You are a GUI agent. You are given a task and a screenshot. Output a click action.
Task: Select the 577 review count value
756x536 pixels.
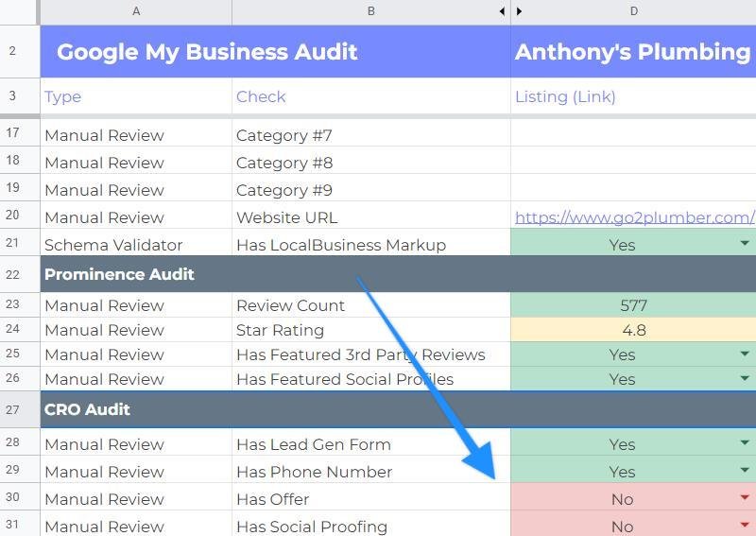pos(633,305)
